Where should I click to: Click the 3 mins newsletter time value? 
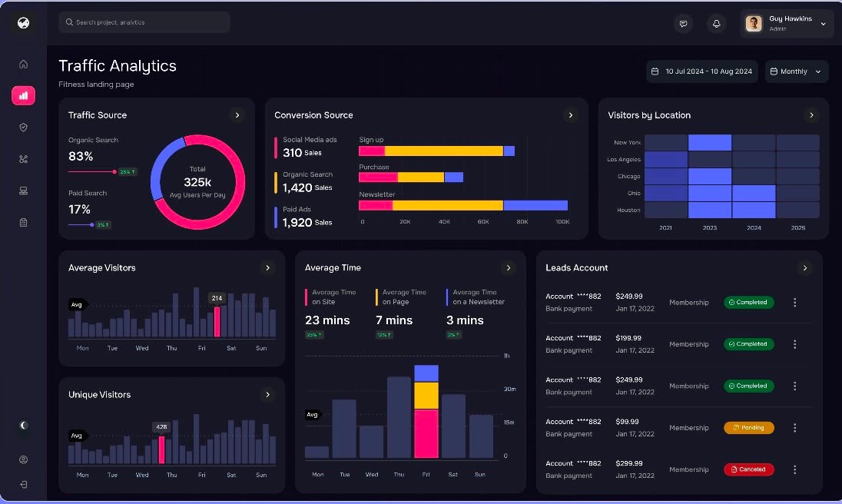(465, 320)
